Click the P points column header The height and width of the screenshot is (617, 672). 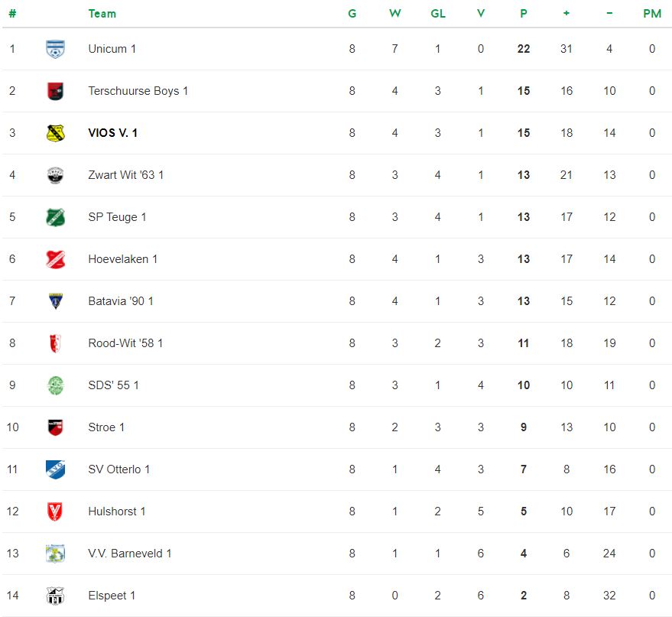(524, 14)
